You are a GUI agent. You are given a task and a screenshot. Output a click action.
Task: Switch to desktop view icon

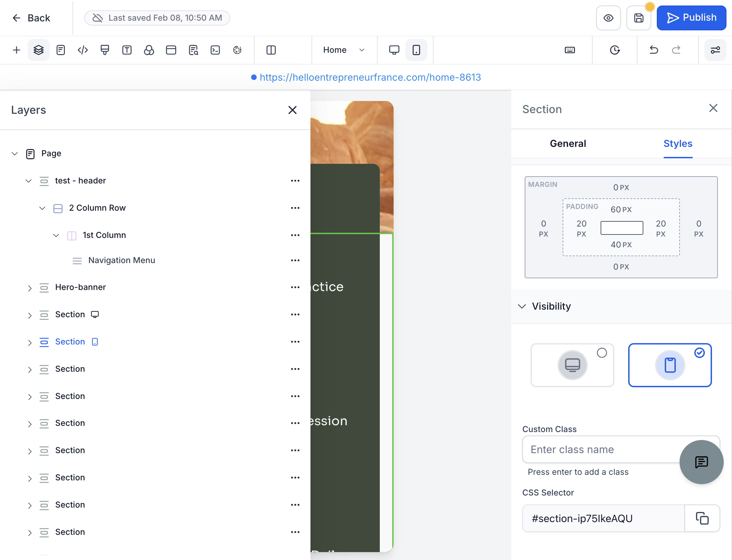(x=394, y=50)
